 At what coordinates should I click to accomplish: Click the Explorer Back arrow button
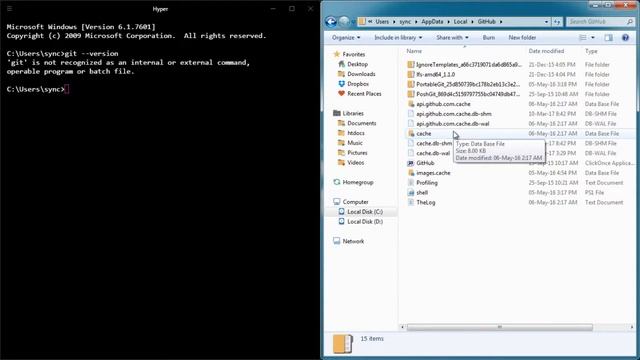[x=331, y=22]
